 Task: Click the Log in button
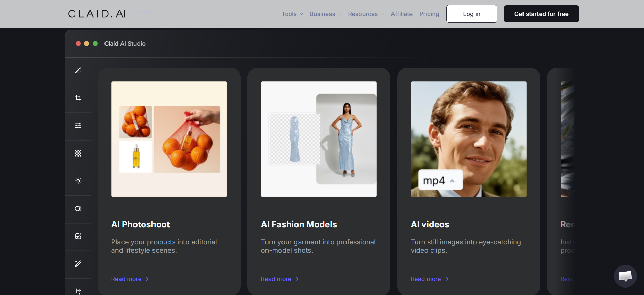pyautogui.click(x=471, y=14)
